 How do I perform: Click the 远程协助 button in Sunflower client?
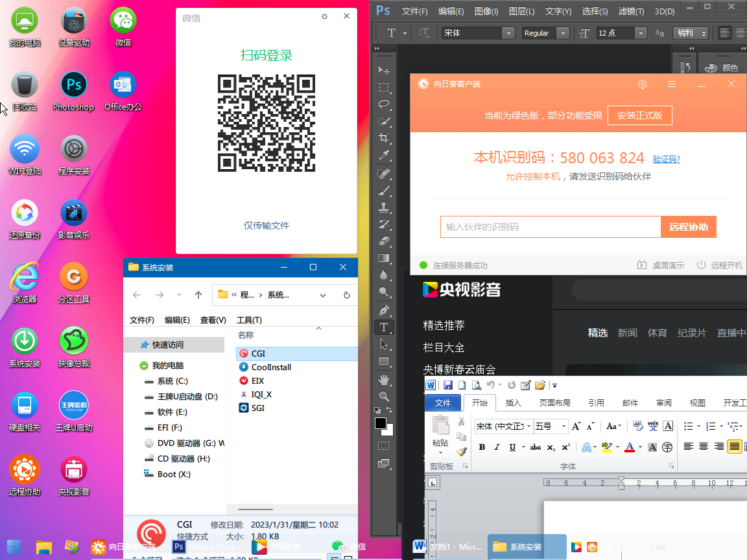coord(689,227)
